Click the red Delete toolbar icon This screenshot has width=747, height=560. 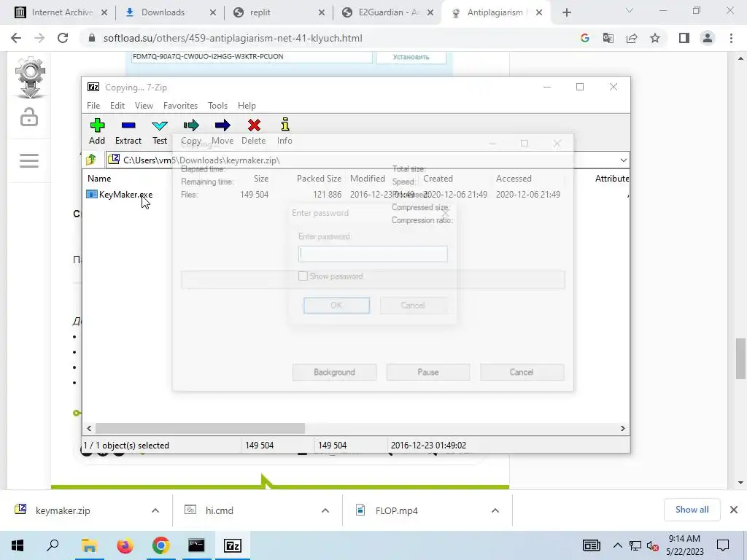coord(254,125)
